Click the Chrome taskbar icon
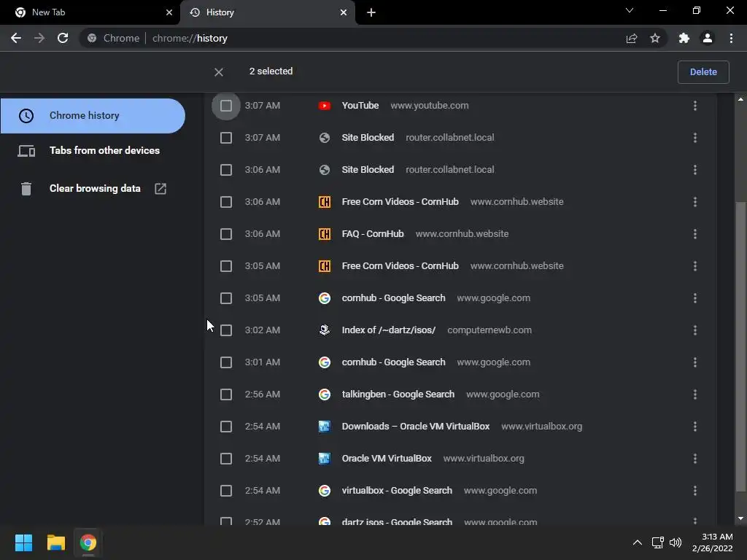Screen dimensions: 747x560 (88, 542)
